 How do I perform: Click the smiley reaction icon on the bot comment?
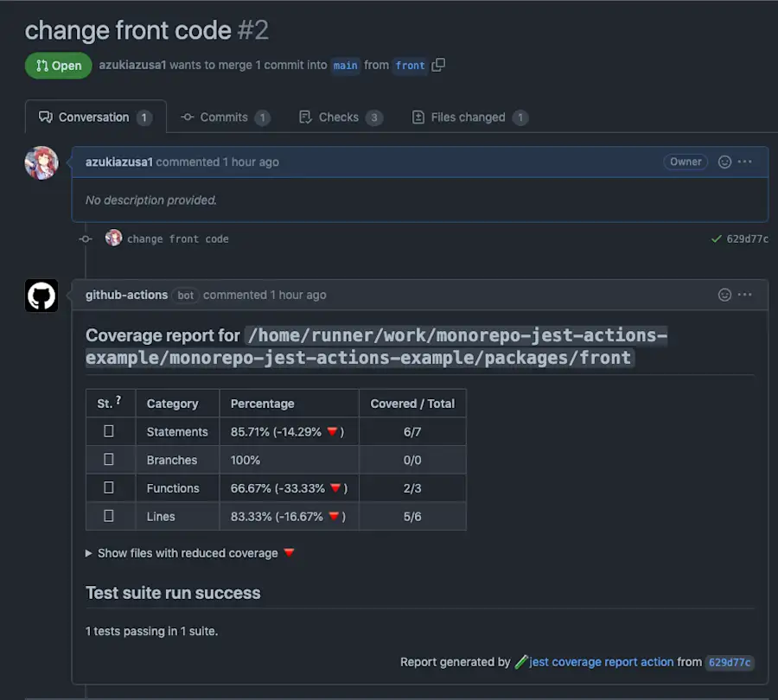(724, 295)
